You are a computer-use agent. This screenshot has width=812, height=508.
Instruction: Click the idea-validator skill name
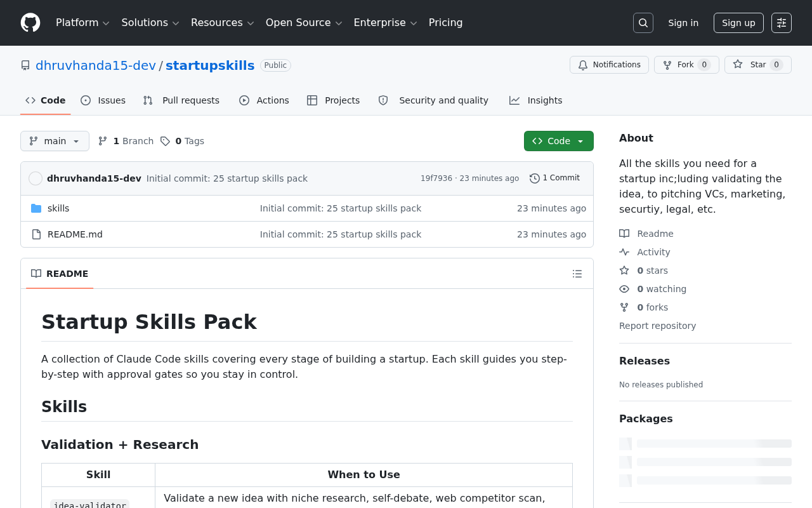point(89,504)
